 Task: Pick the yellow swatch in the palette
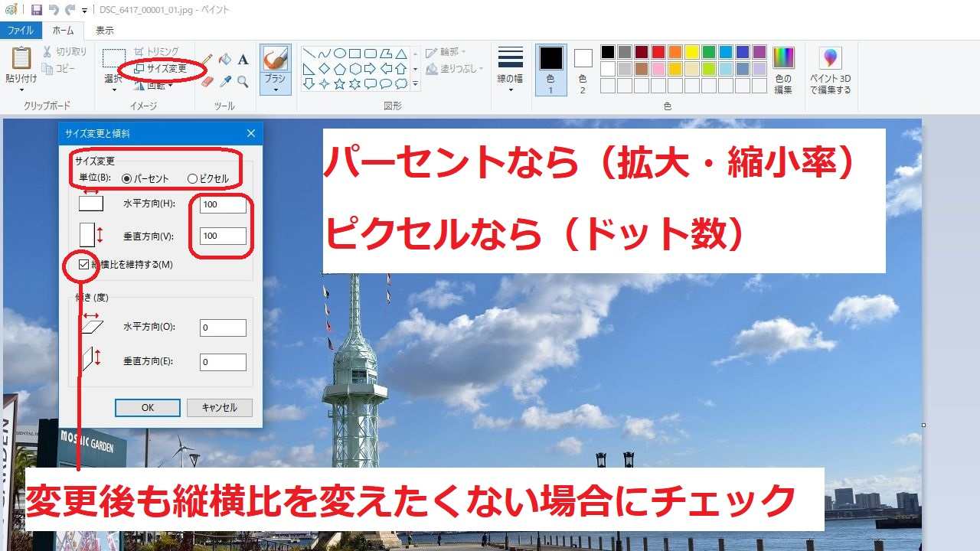[691, 52]
